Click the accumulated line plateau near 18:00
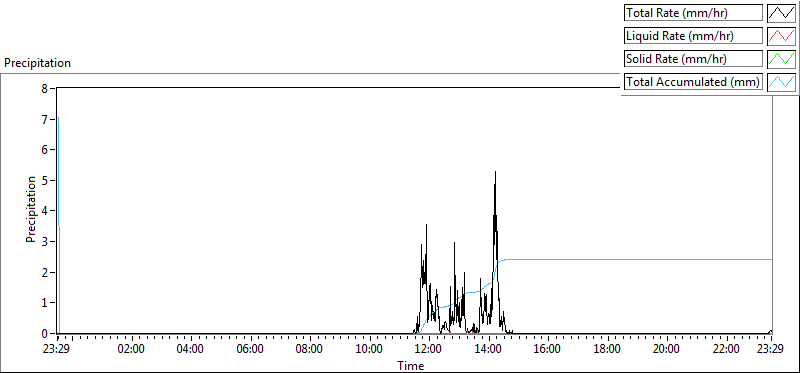 [608, 259]
